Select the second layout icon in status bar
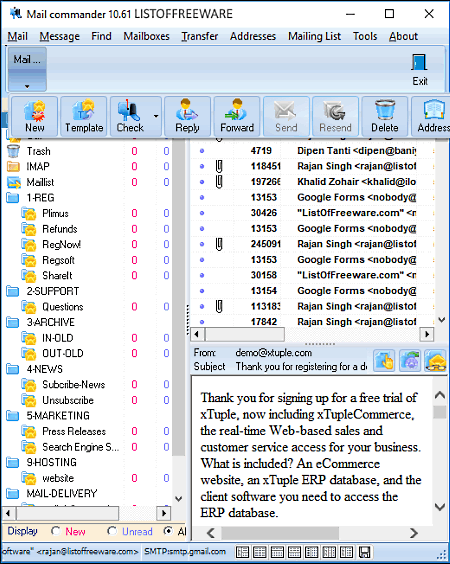450x564 pixels. pos(260,552)
